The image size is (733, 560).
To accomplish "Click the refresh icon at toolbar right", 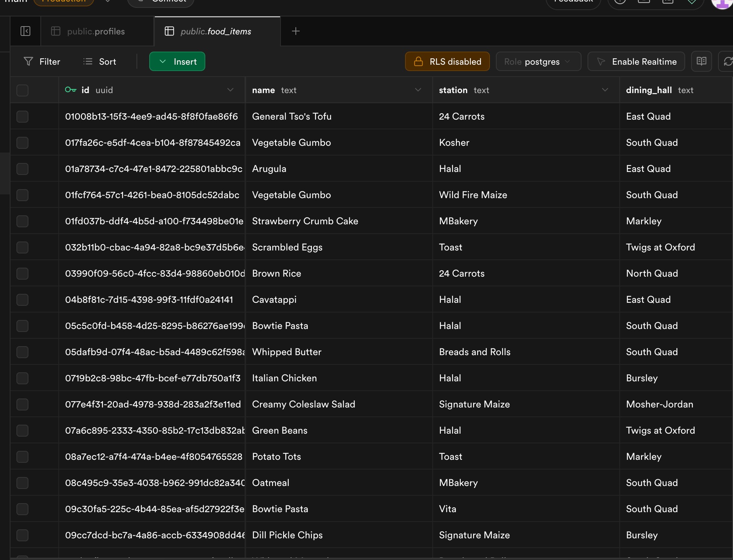I will point(727,61).
